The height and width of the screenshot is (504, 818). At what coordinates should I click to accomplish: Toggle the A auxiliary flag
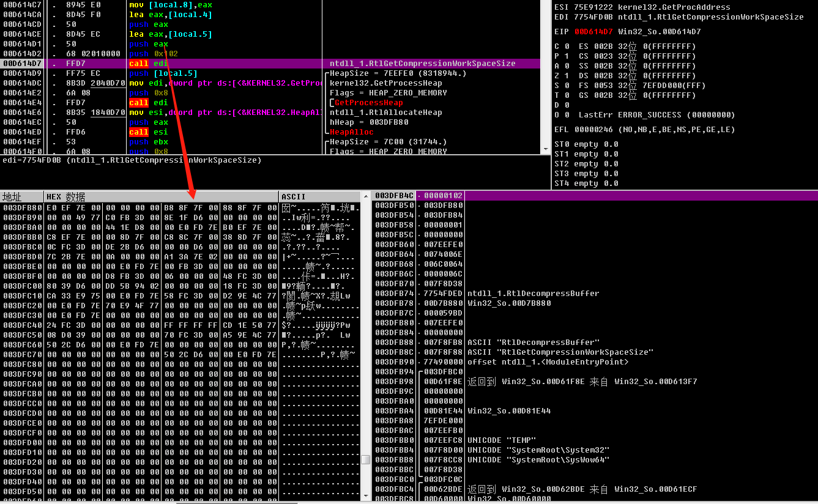(562, 66)
